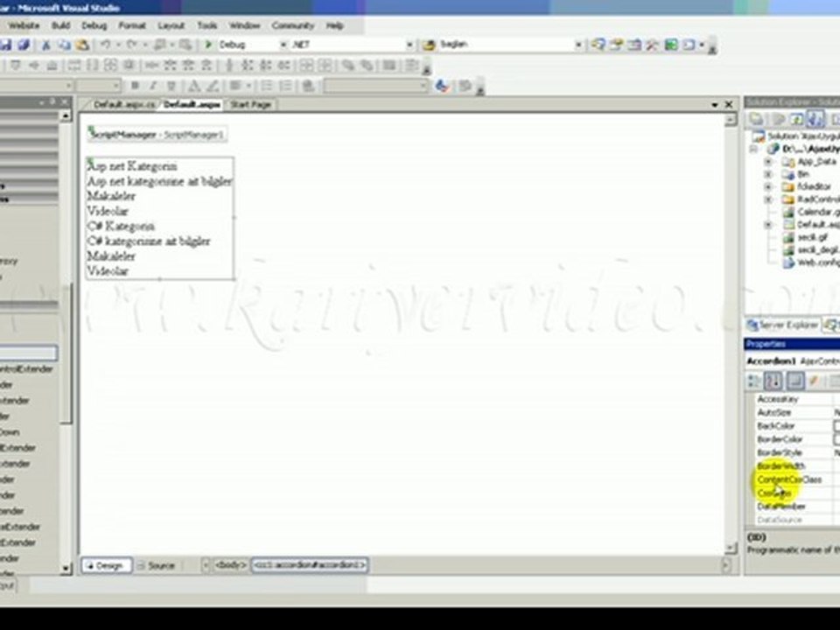Open the Server Explorer tab
Viewport: 840px width, 630px height.
pos(783,325)
